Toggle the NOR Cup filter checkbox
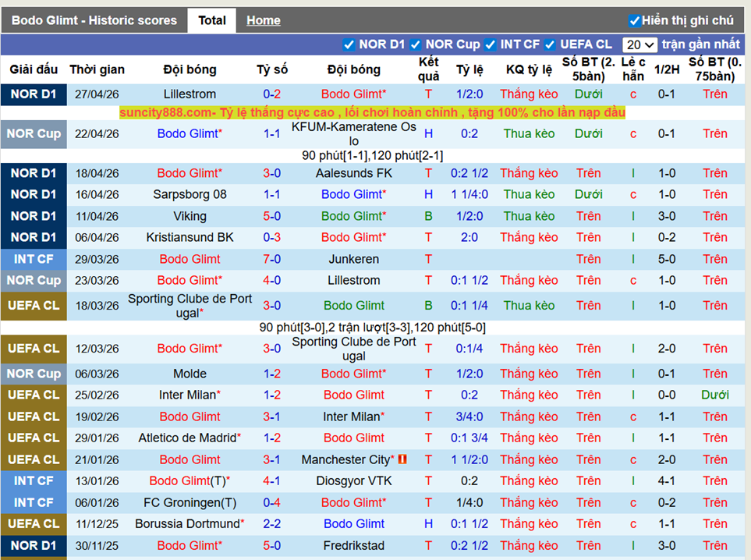751x560 pixels. [x=416, y=44]
